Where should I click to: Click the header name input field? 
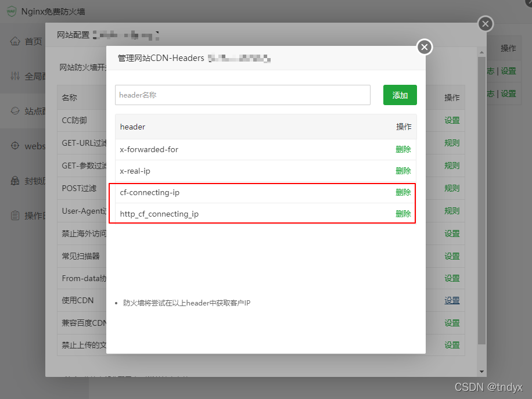pos(243,95)
